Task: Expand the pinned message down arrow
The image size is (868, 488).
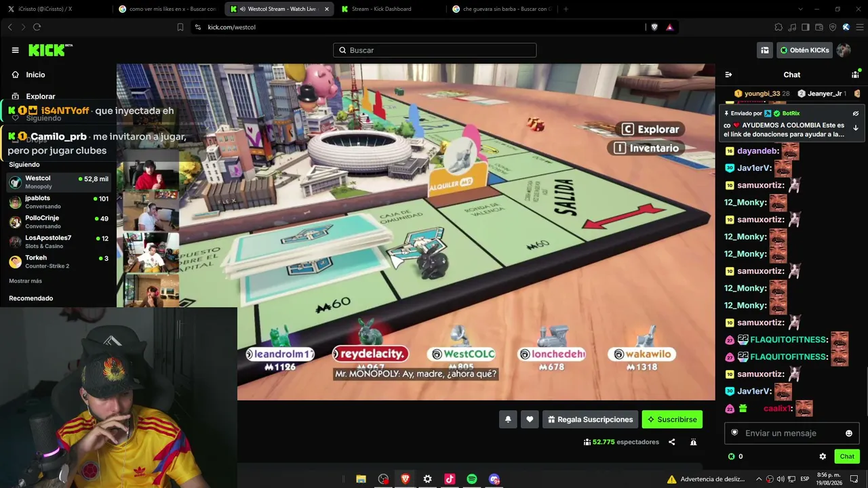Action: click(856, 128)
